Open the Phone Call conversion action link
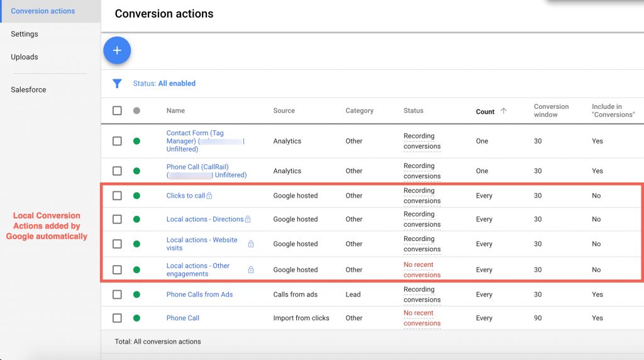The height and width of the screenshot is (360, 644). (x=183, y=318)
